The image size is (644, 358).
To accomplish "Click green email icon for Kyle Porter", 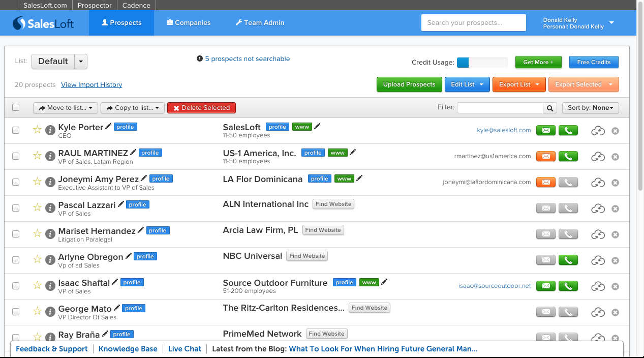I will pos(546,131).
